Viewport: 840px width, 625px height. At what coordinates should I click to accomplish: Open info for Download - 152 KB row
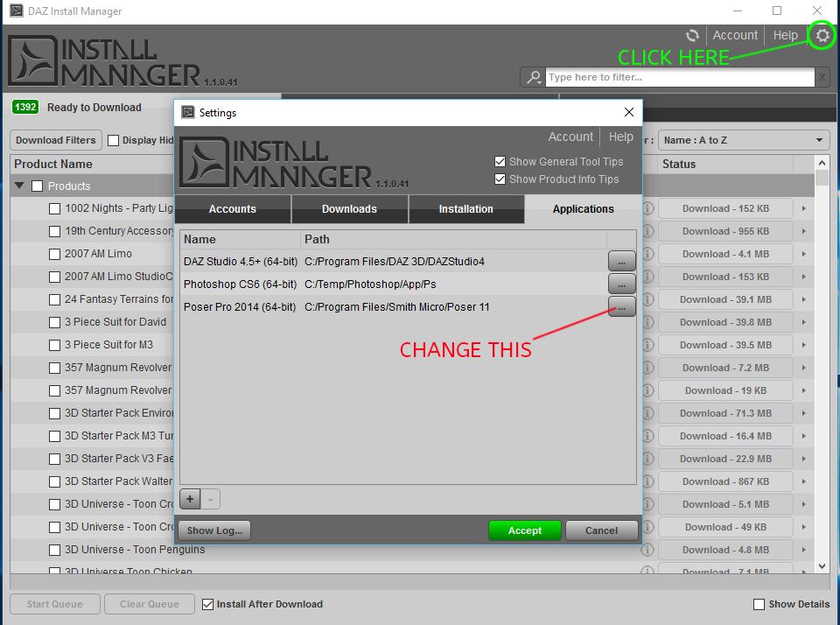[647, 208]
